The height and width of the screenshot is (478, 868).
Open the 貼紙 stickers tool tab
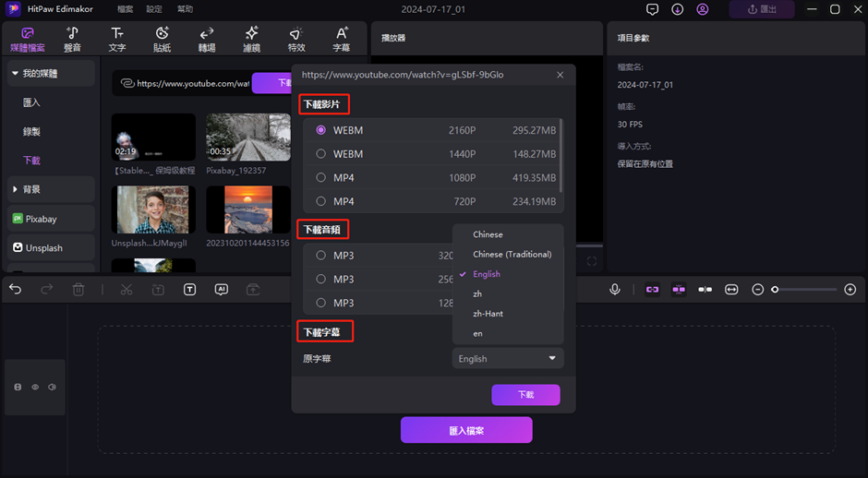coord(162,39)
